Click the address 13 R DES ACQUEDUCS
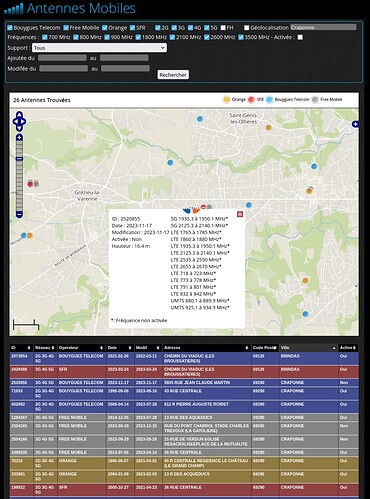The image size is (370, 499). pyautogui.click(x=187, y=474)
